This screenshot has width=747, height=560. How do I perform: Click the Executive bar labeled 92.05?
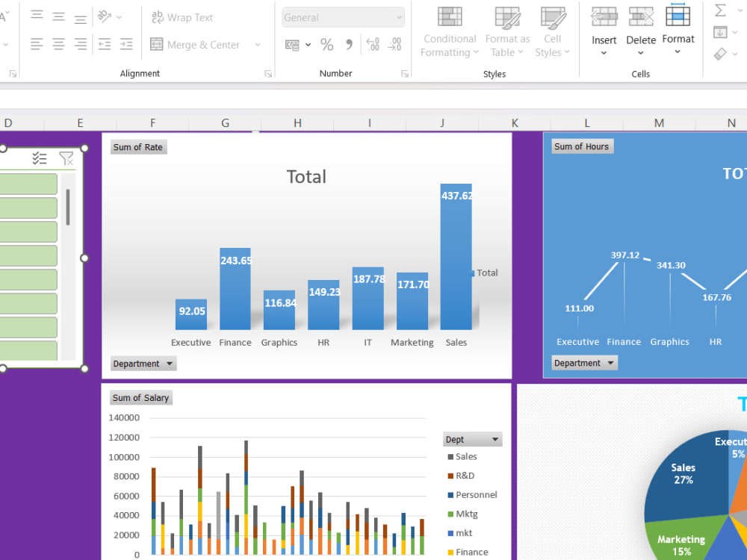tap(191, 314)
